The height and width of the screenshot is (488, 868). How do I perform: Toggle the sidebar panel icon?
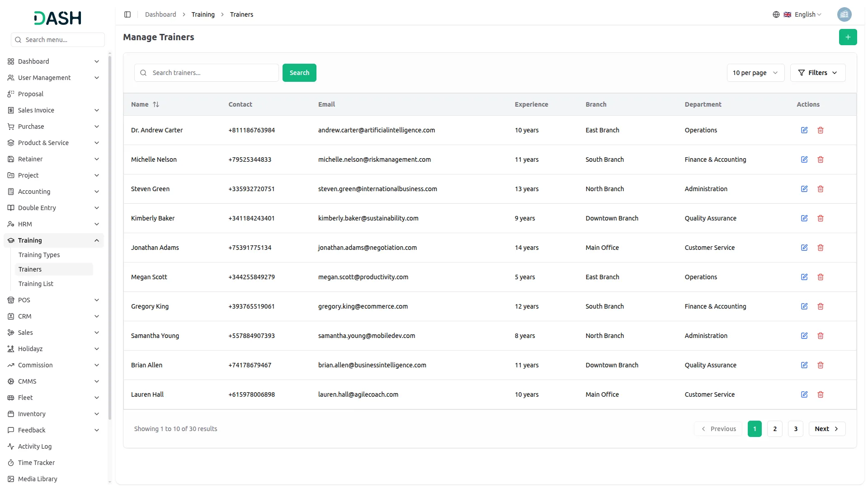pyautogui.click(x=127, y=14)
